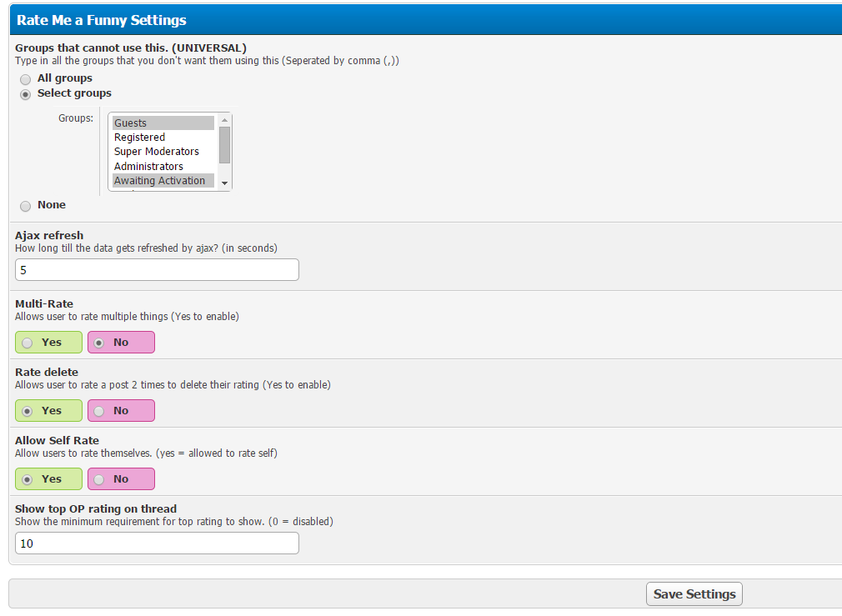Select the None groups radio button
The height and width of the screenshot is (616, 842).
tap(26, 206)
